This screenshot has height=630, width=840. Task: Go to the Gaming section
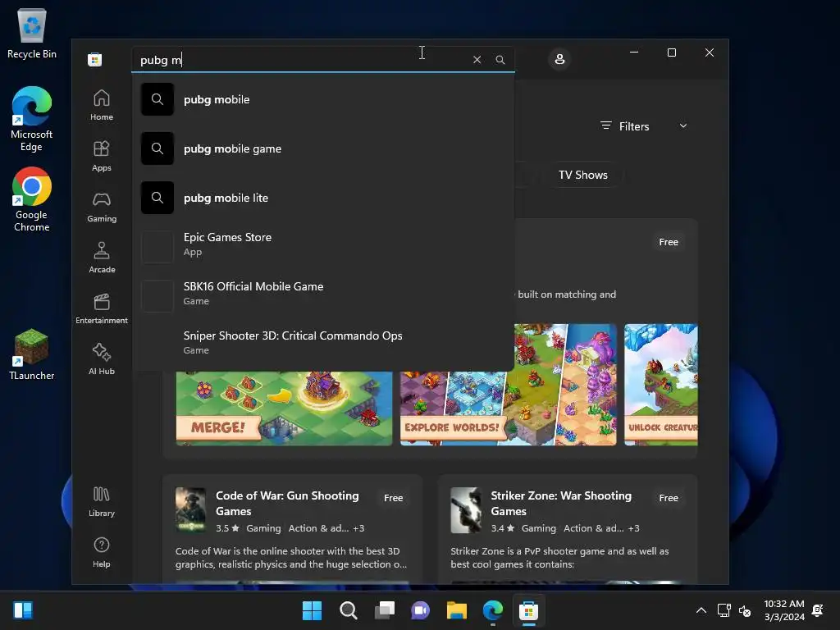[101, 207]
